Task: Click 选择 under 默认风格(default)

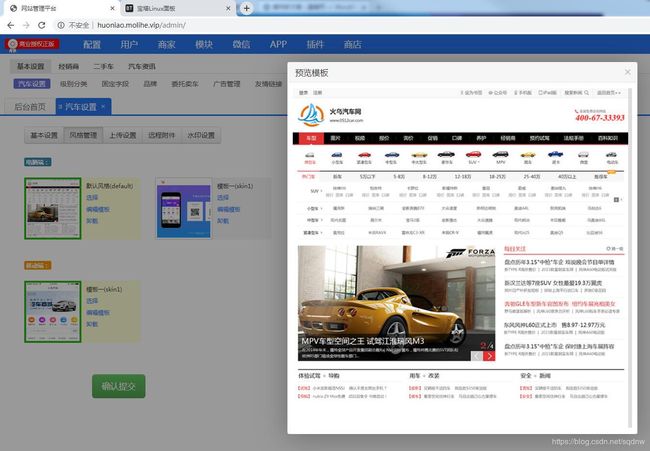Action: [92, 198]
